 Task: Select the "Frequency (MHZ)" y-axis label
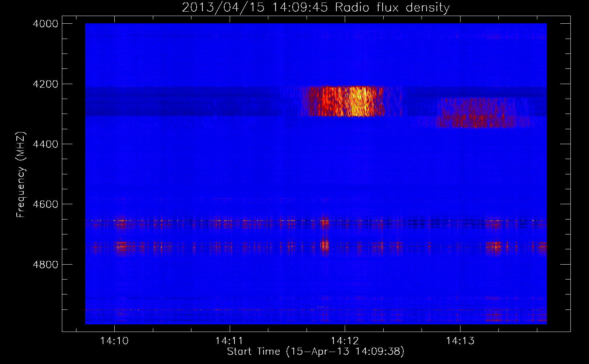[21, 175]
